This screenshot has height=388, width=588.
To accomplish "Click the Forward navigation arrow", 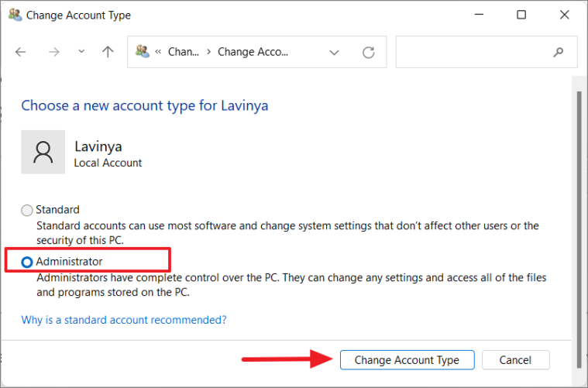I will [54, 52].
